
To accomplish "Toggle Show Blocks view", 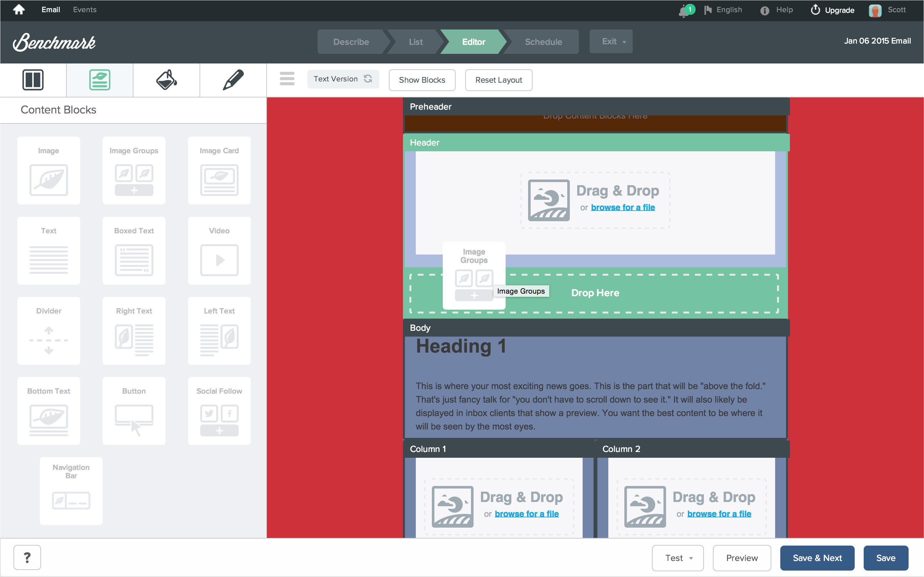I will [x=422, y=80].
